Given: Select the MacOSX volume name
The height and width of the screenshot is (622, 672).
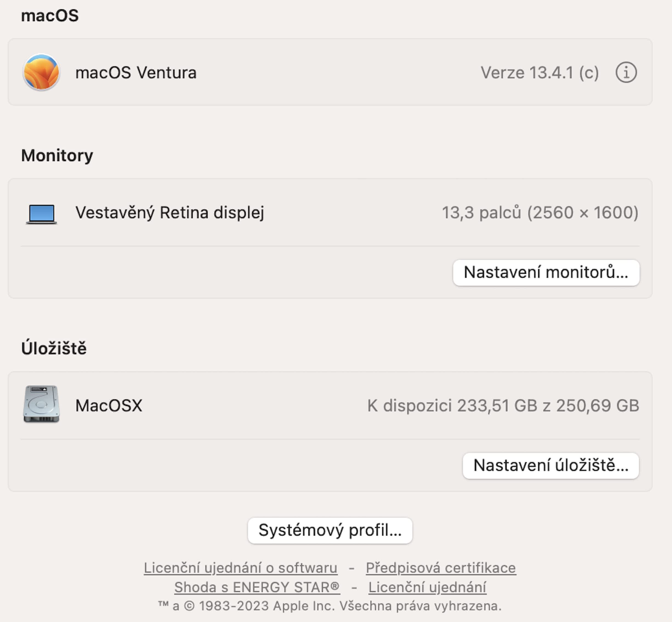Looking at the screenshot, I should 109,406.
